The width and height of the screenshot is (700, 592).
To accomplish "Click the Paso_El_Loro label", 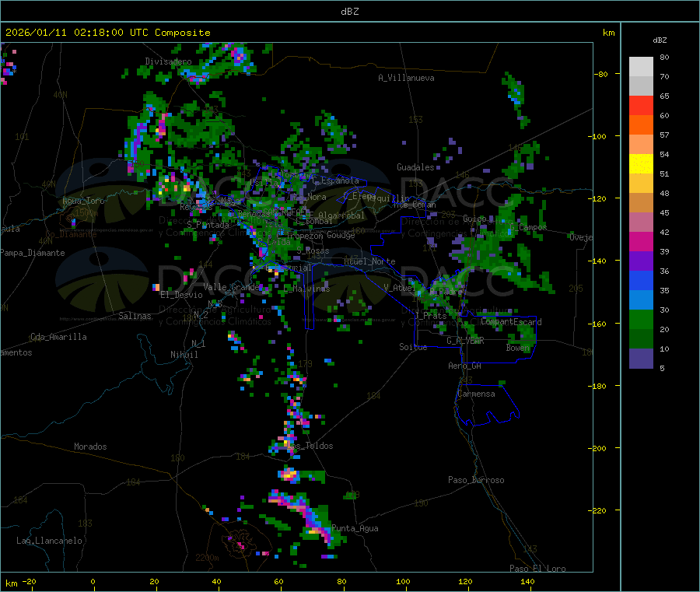I will click(x=537, y=569).
